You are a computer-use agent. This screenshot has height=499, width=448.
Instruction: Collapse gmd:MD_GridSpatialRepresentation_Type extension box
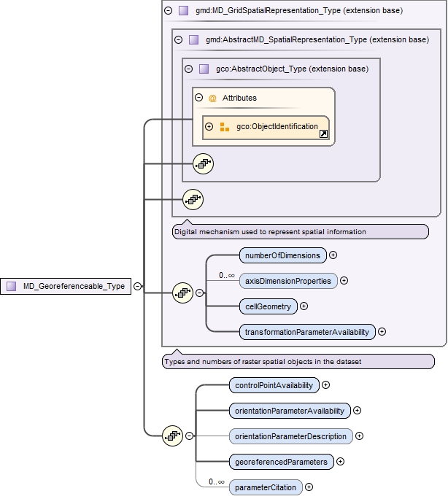169,11
